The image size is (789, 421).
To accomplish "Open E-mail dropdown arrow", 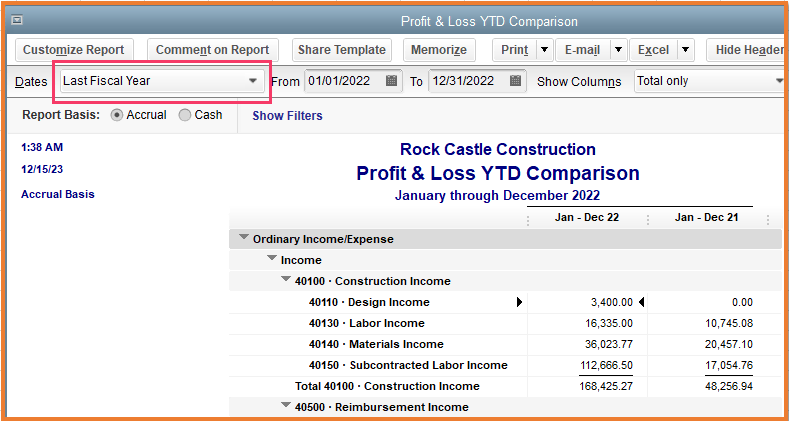I will 618,50.
